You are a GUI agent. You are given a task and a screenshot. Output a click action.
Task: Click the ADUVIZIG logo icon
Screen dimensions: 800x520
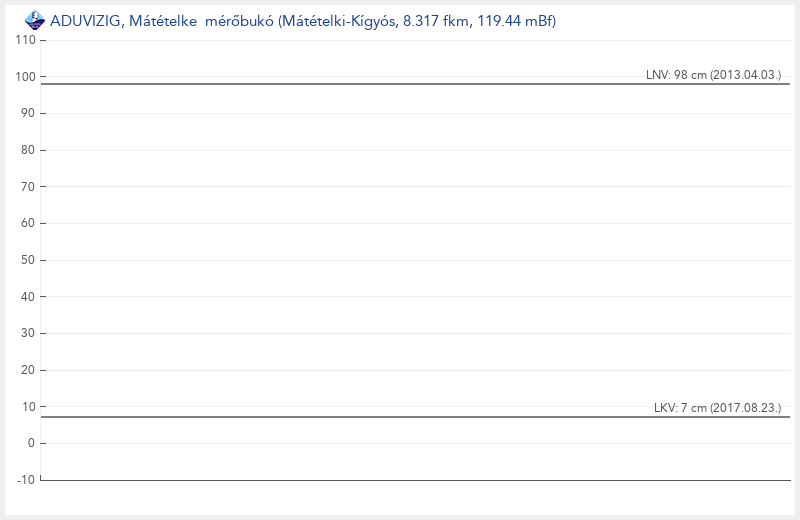[34, 19]
